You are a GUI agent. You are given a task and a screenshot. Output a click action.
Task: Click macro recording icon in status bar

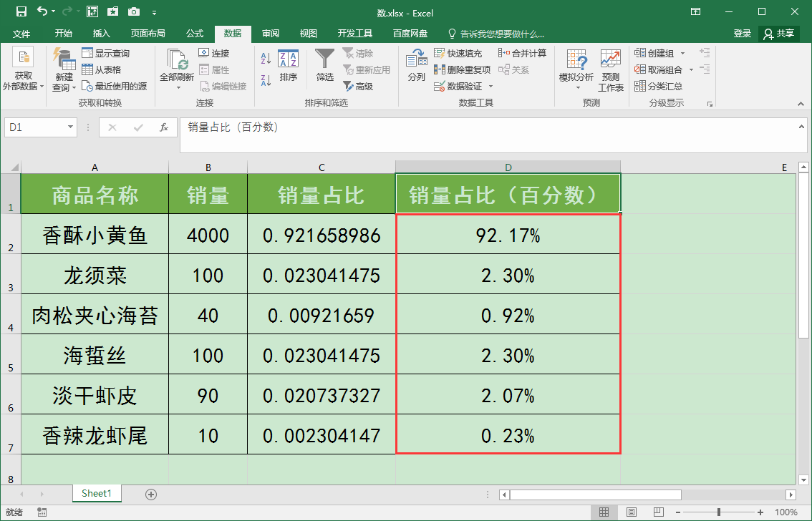click(x=42, y=512)
